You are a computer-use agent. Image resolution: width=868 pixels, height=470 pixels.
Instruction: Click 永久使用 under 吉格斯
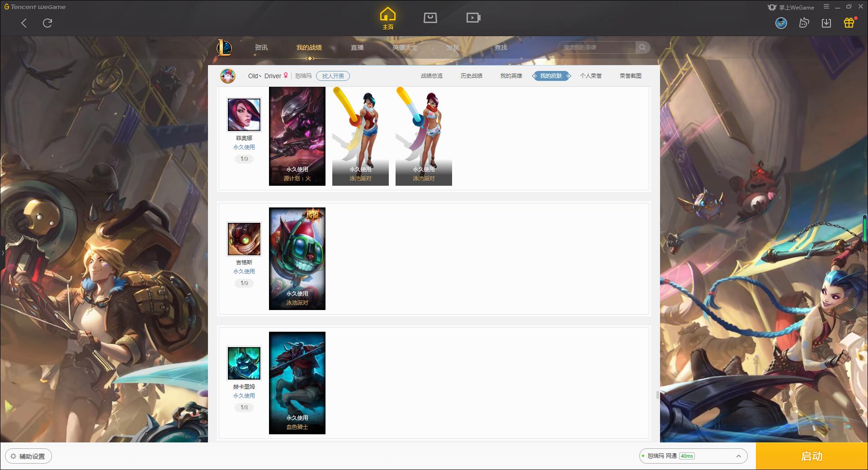pyautogui.click(x=244, y=272)
